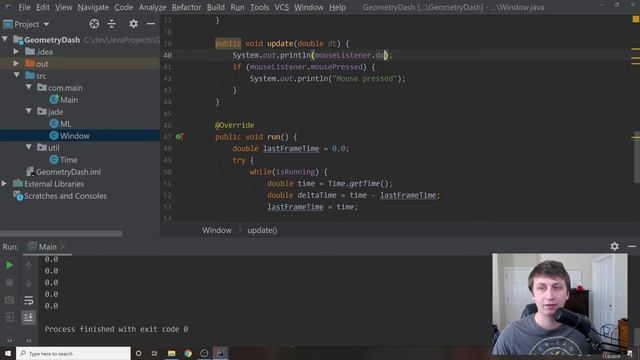Open Run panel settings gear
Viewport: 640px width, 360px height.
614,246
